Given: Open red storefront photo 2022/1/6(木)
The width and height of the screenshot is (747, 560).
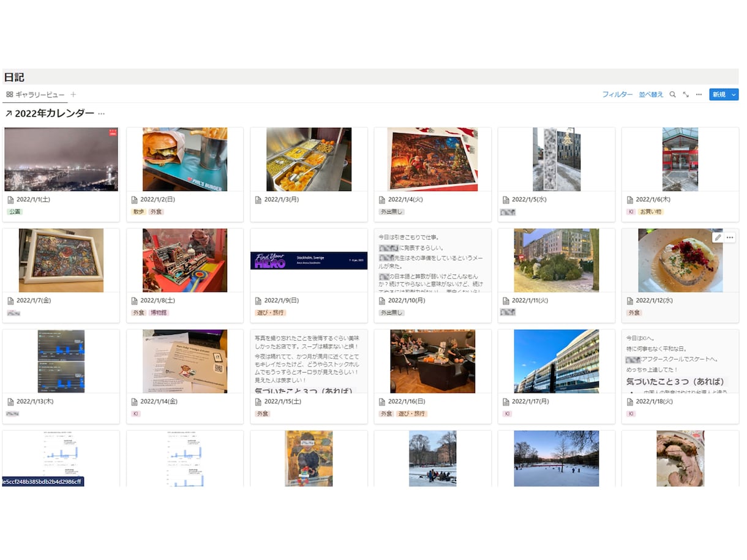Looking at the screenshot, I should (680, 159).
